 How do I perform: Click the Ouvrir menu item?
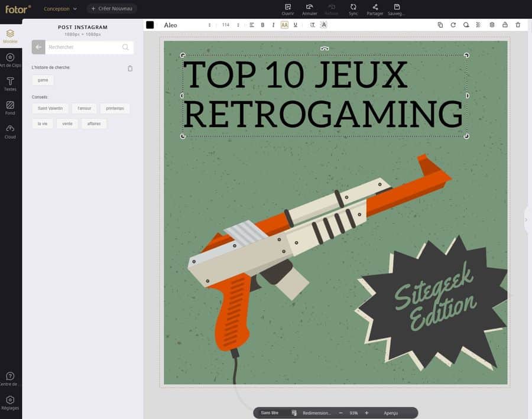point(288,9)
